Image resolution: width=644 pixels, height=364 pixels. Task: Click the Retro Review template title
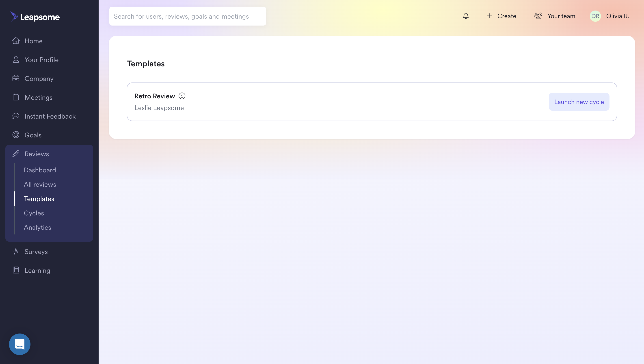point(154,96)
